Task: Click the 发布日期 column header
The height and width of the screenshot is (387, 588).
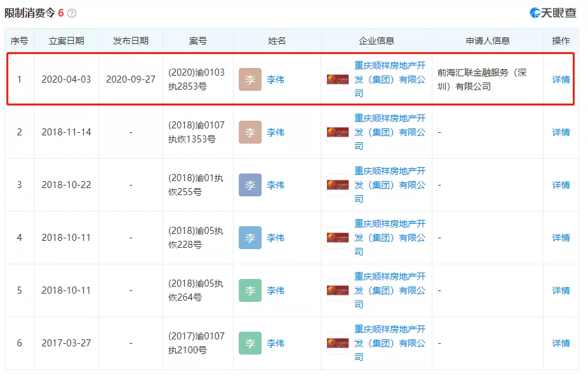Action: point(131,41)
